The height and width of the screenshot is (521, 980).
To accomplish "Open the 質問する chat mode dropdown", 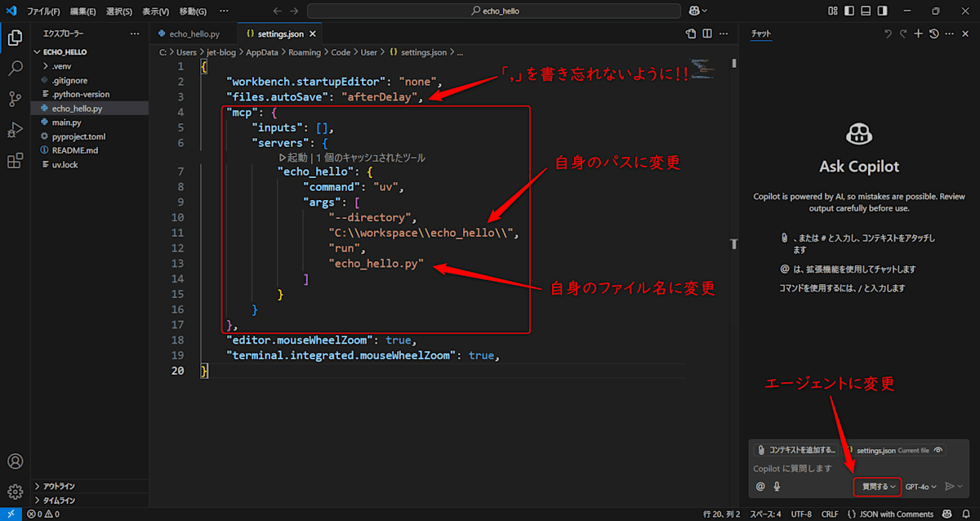I will click(x=878, y=487).
